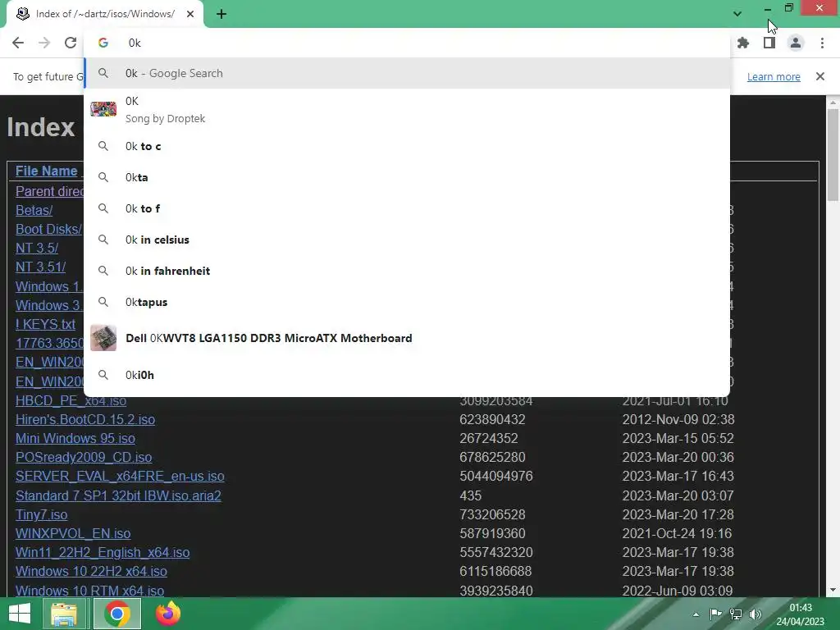Click the Droptek song thumbnail
This screenshot has width=840, height=630.
(x=103, y=109)
